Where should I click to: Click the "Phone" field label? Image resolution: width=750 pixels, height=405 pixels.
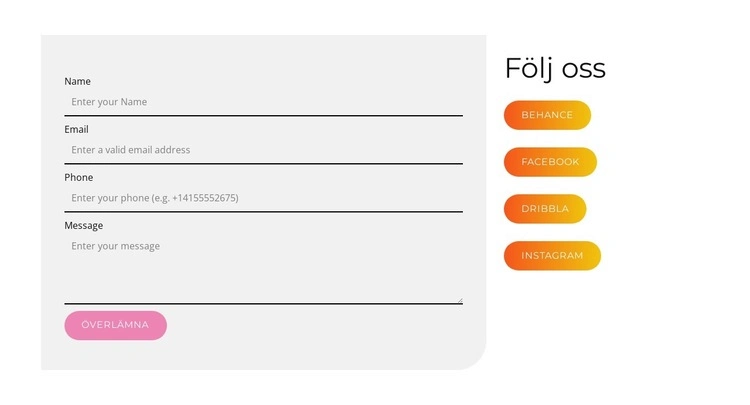[x=78, y=177]
